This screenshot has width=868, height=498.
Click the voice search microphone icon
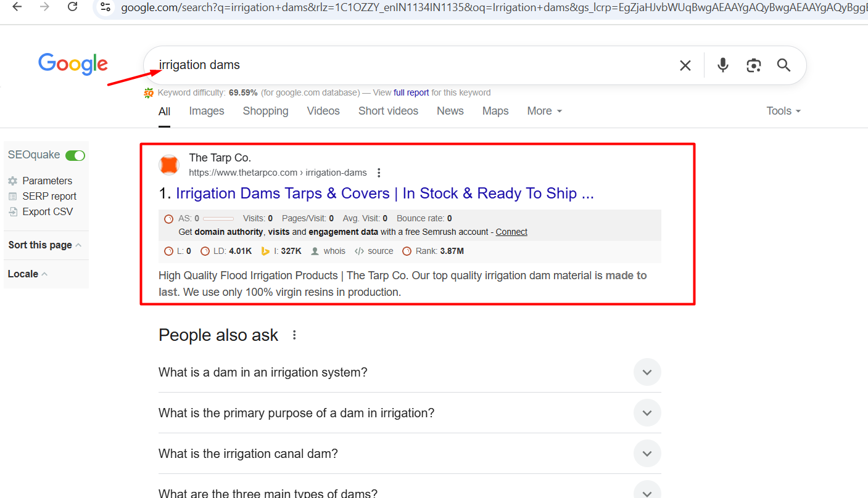tap(723, 65)
